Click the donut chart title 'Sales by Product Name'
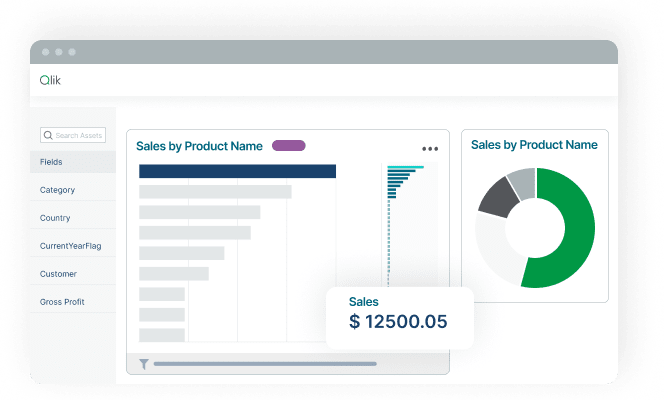 tap(534, 145)
